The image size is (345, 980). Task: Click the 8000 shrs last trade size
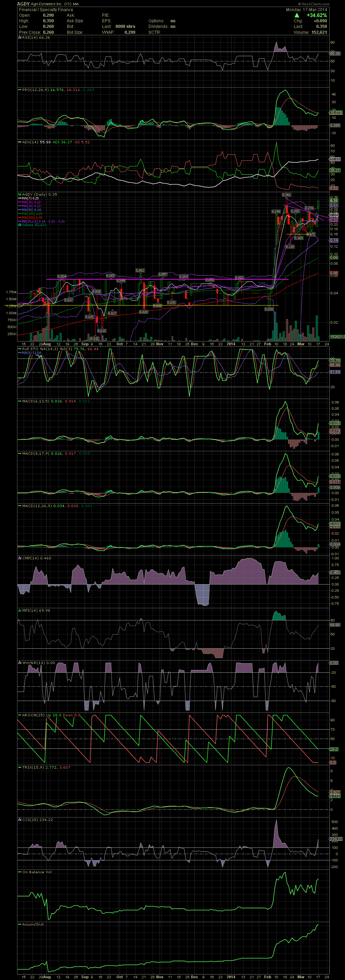click(125, 27)
